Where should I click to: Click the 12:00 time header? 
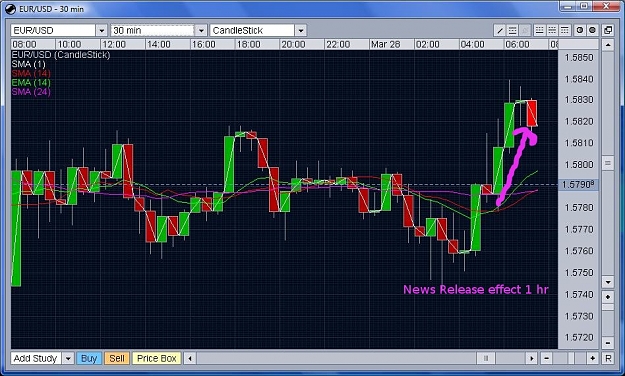(x=114, y=44)
